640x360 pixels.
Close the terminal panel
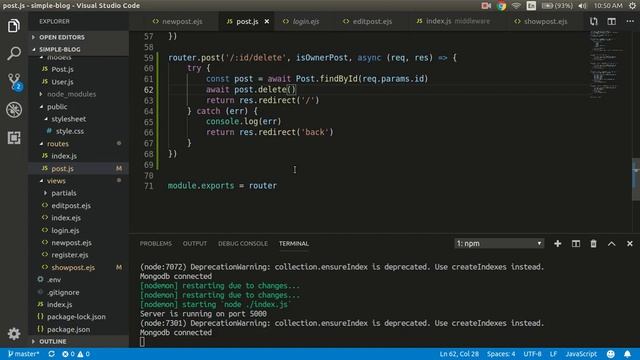pyautogui.click(x=629, y=244)
